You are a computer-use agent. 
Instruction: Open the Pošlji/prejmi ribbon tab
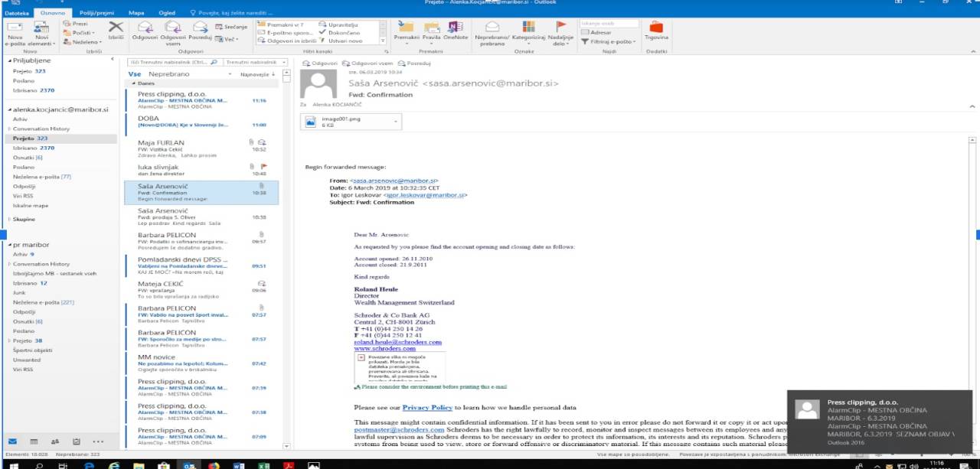click(x=94, y=13)
